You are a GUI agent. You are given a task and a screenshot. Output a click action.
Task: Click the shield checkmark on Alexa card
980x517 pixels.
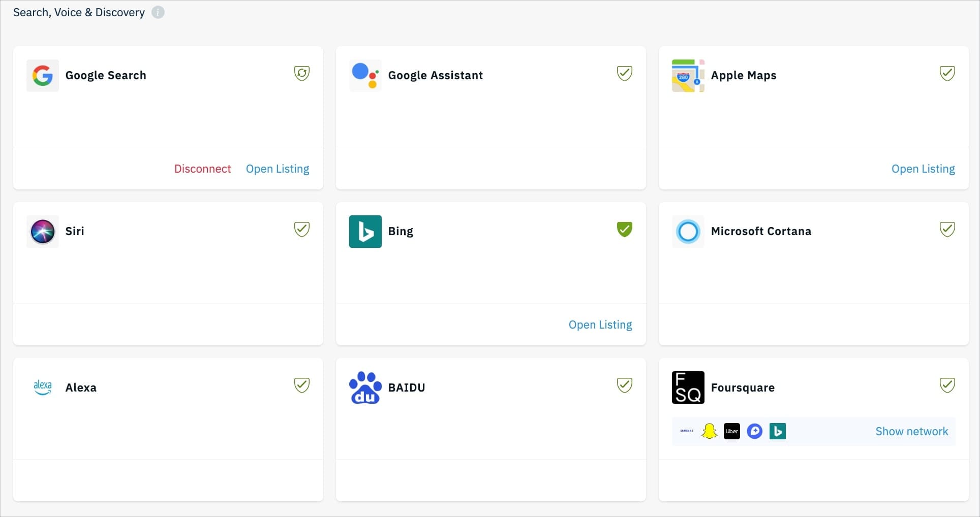tap(302, 385)
